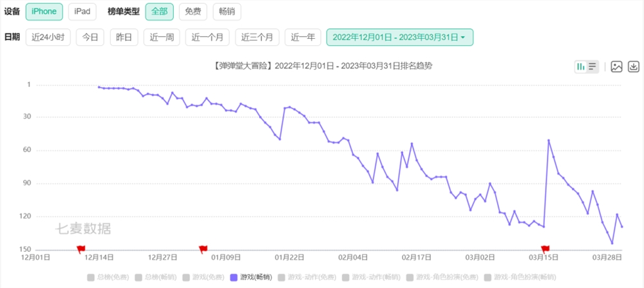Click the red flag near 03月15日
The width and height of the screenshot is (644, 288).
coord(545,249)
